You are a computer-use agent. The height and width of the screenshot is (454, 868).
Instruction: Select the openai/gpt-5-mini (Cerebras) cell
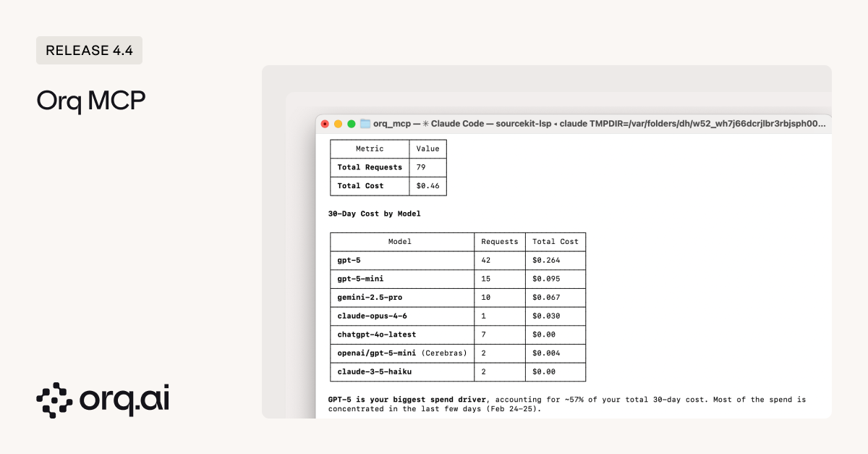(x=402, y=353)
